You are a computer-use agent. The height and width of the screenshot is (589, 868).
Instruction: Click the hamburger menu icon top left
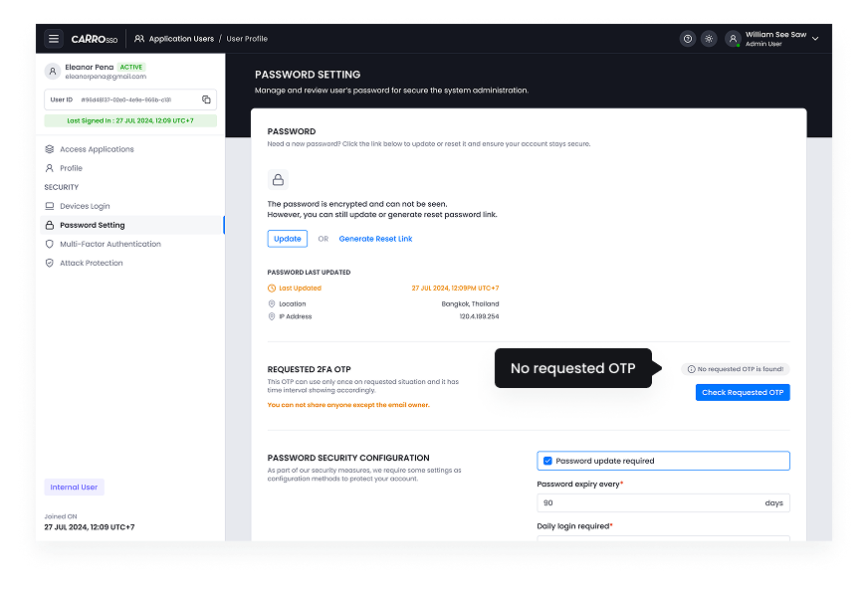55,38
